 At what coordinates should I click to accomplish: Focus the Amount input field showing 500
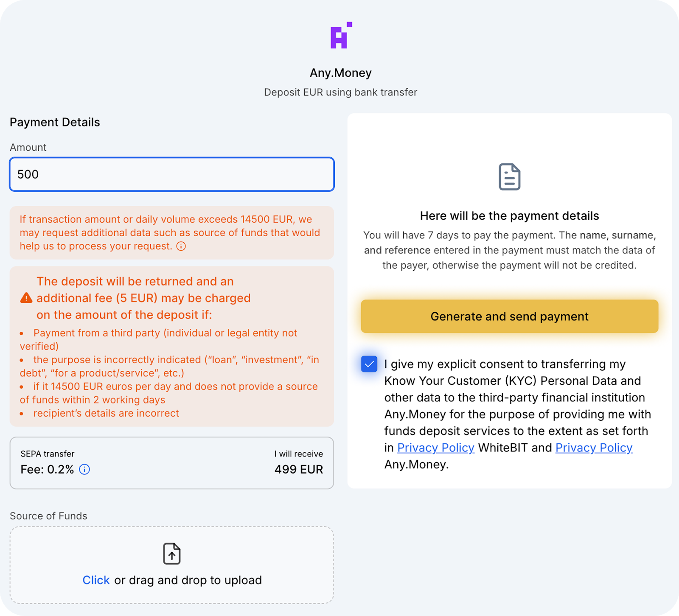172,174
